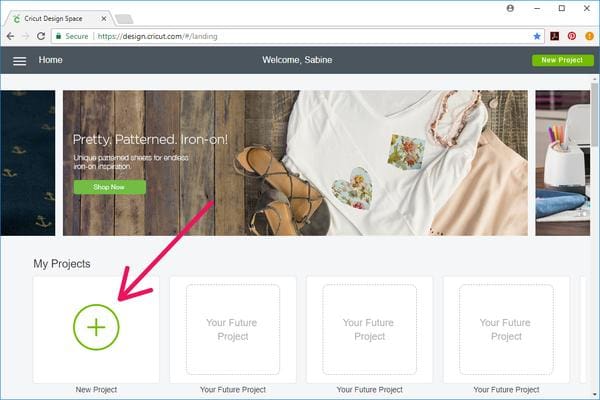Maximize the browser window
Screen dimensions: 600x400
click(x=562, y=8)
